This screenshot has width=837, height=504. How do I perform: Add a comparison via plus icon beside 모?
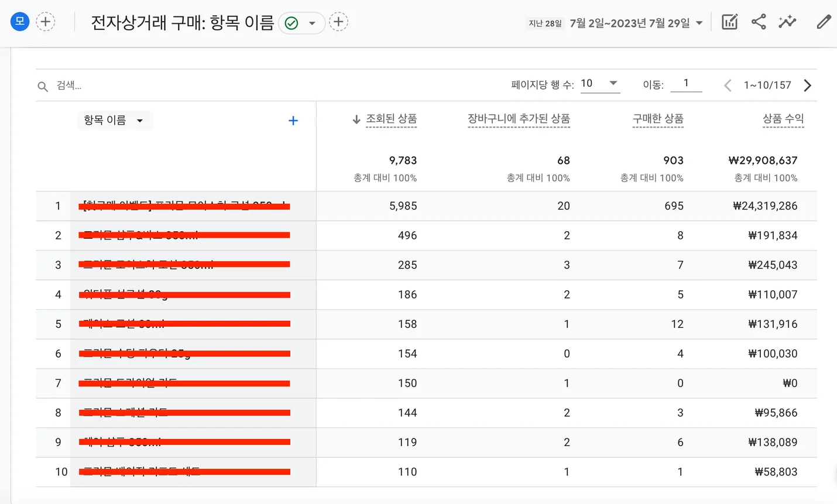tap(46, 22)
